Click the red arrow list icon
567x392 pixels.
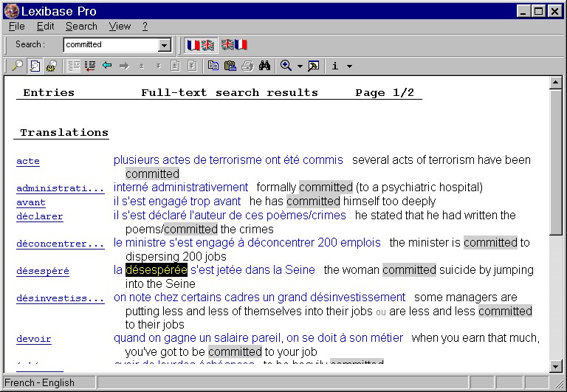[90, 66]
